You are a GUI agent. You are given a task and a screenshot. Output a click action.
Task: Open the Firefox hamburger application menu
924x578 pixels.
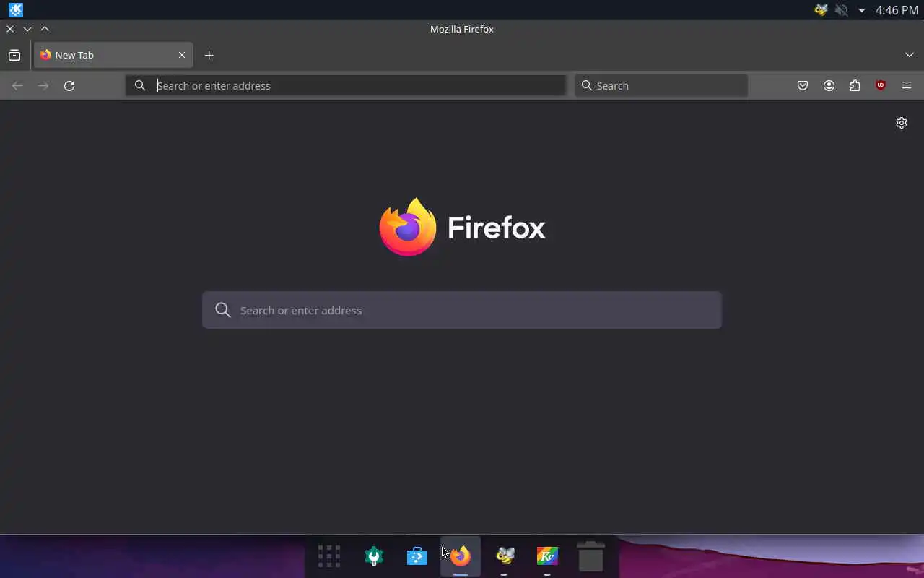(x=907, y=85)
